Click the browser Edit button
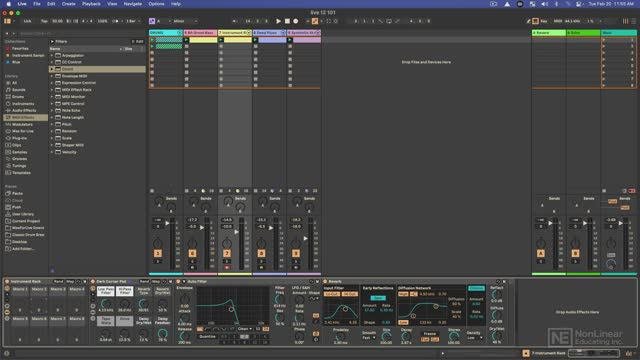The image size is (640, 360). 138,42
